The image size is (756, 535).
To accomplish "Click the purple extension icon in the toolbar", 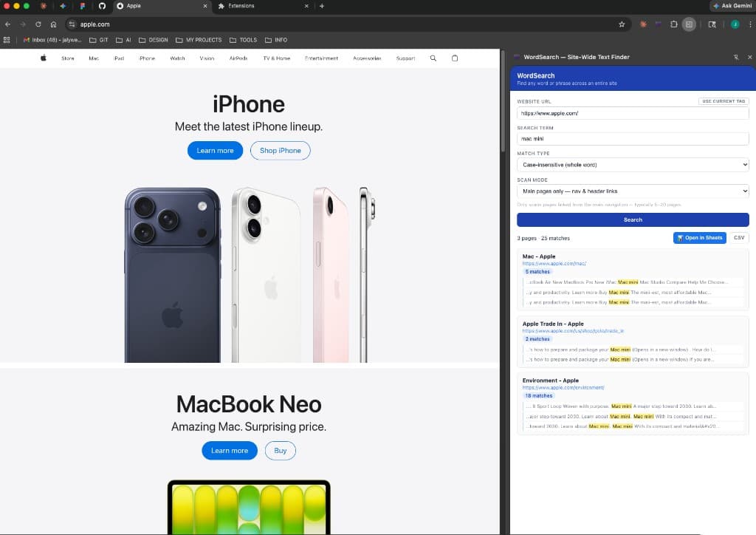I will 658,24.
